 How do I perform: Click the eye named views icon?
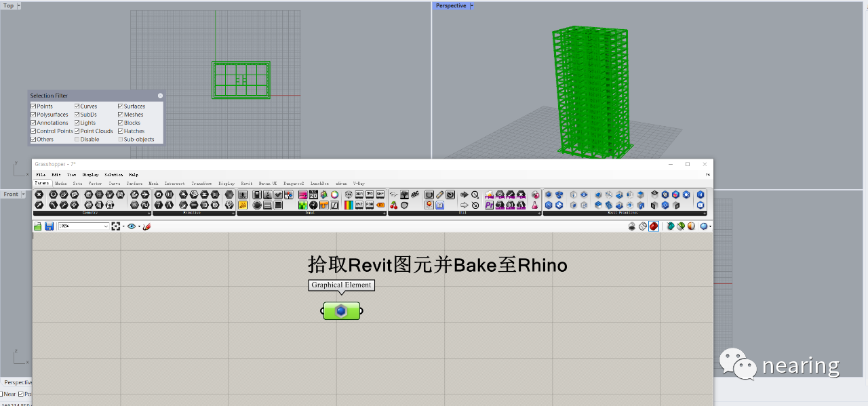click(x=132, y=226)
